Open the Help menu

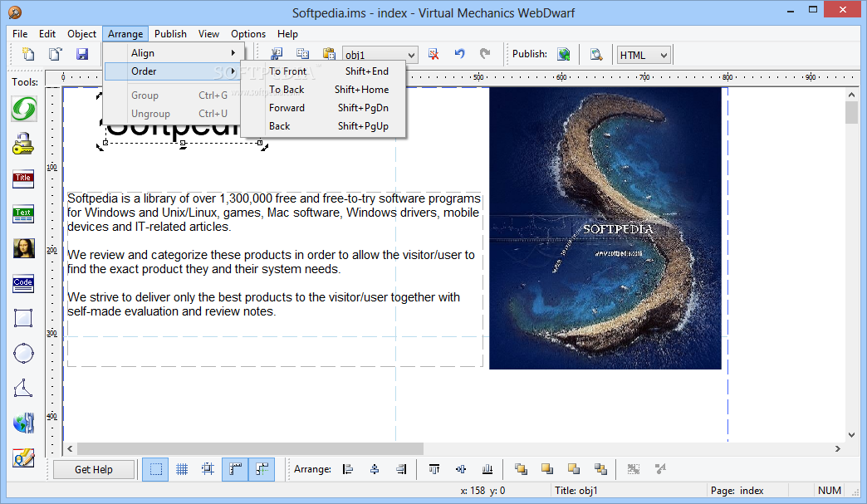pos(287,34)
